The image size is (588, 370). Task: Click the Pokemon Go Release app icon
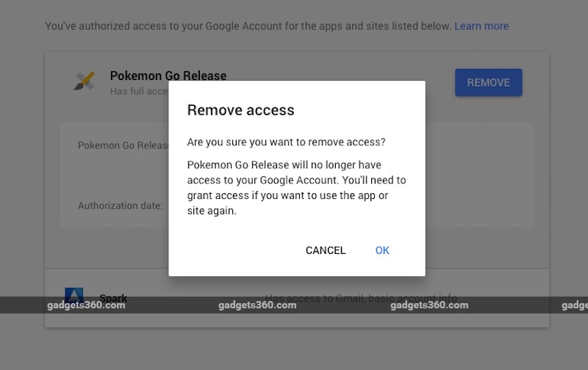click(85, 81)
